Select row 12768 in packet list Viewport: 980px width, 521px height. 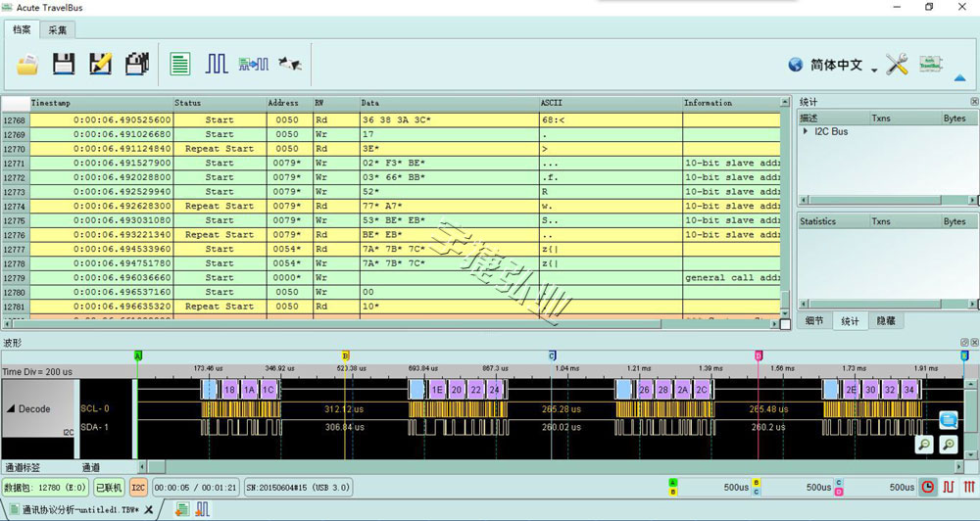coord(391,119)
